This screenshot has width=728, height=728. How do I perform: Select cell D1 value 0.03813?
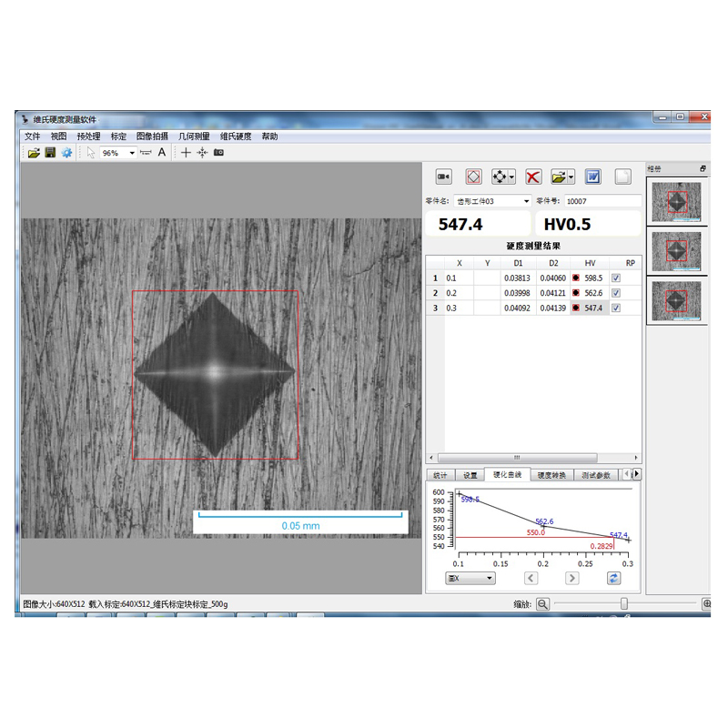tap(517, 278)
